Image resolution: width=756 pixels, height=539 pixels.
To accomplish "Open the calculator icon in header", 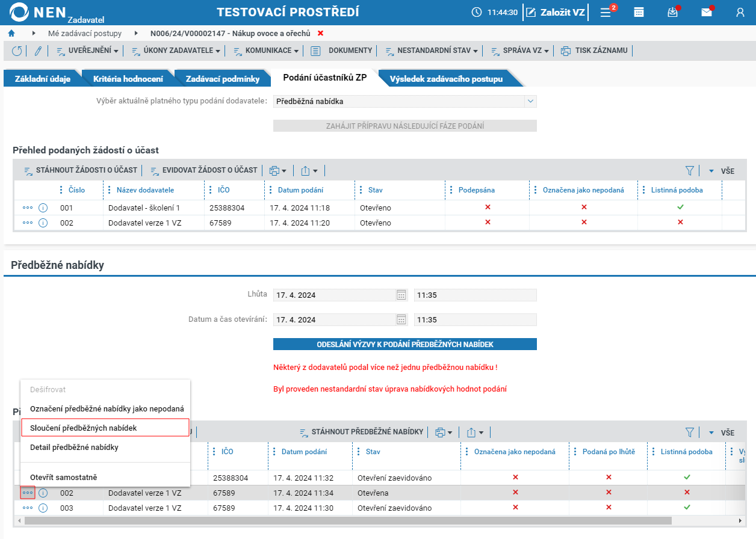I will coord(639,12).
